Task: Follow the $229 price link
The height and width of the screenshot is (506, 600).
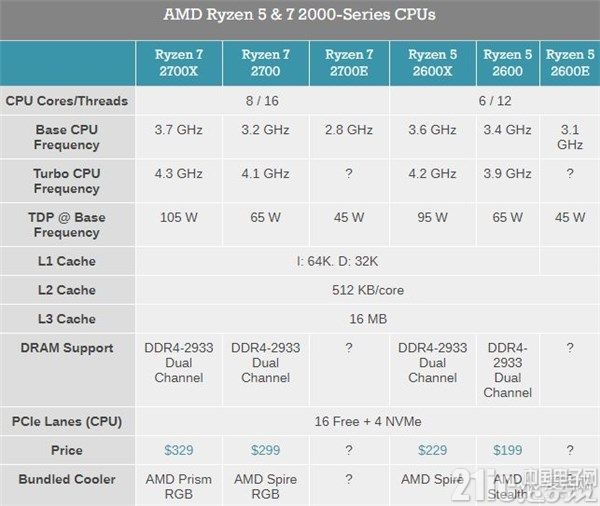Action: click(x=432, y=450)
